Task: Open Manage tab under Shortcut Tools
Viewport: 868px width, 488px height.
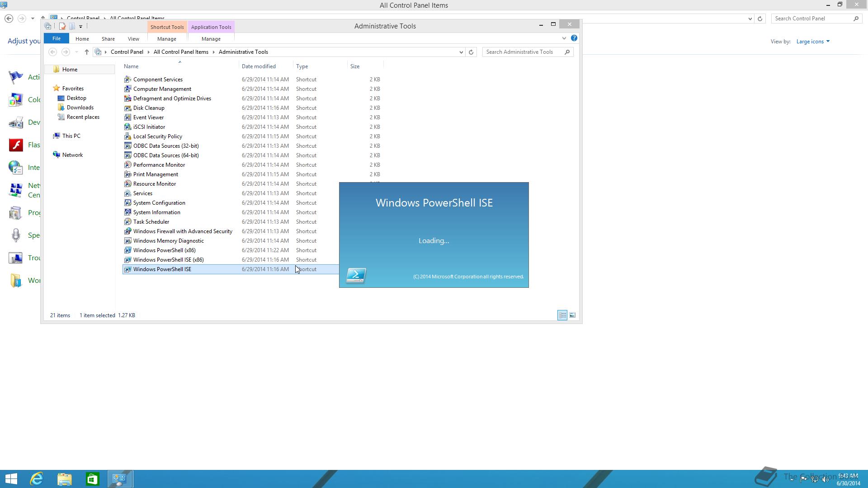Action: pos(167,39)
